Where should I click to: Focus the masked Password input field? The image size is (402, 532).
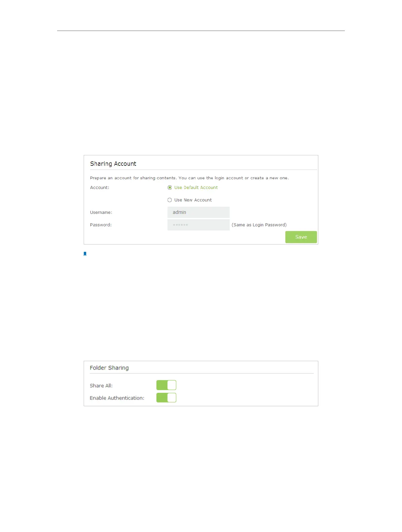point(198,225)
